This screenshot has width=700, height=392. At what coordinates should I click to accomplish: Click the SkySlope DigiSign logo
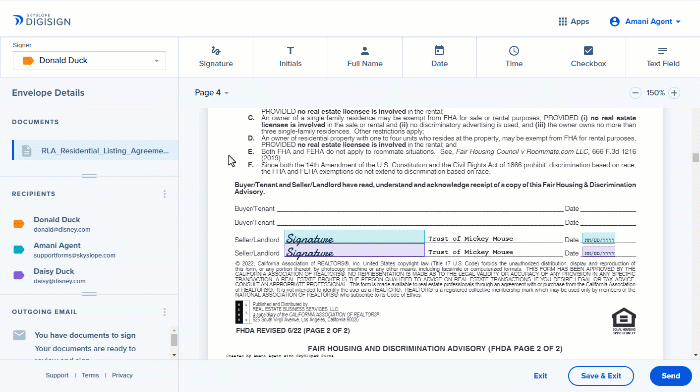pyautogui.click(x=42, y=20)
